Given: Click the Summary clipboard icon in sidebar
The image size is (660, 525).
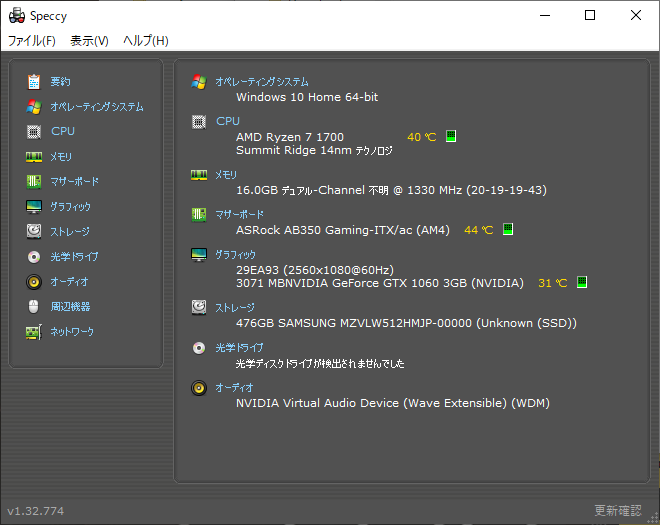Looking at the screenshot, I should click(34, 81).
